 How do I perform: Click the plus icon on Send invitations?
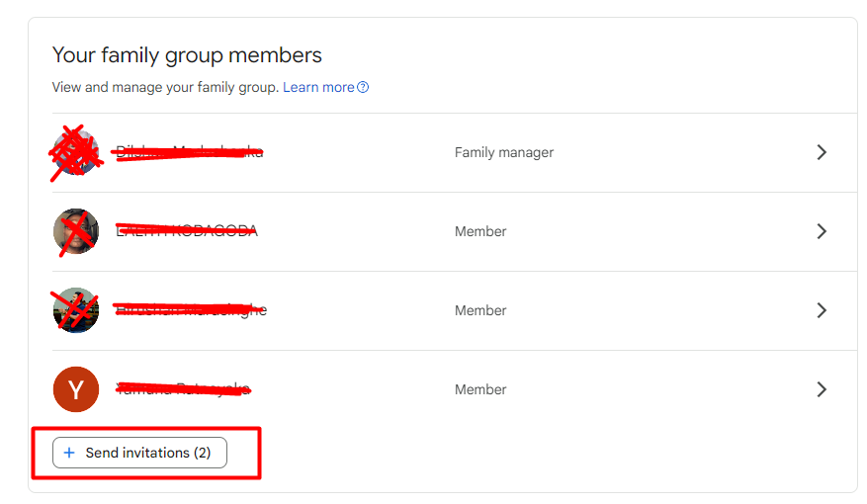(x=69, y=453)
